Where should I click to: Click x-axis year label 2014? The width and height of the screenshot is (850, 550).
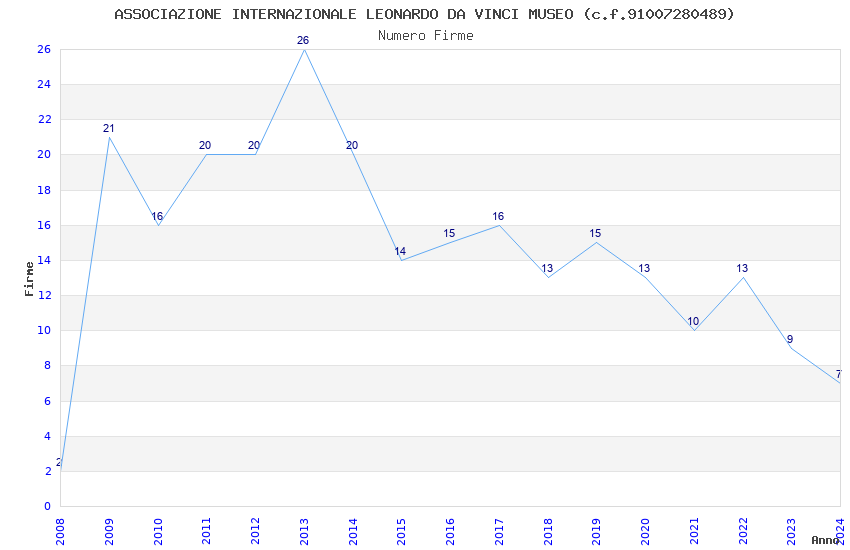(x=353, y=531)
